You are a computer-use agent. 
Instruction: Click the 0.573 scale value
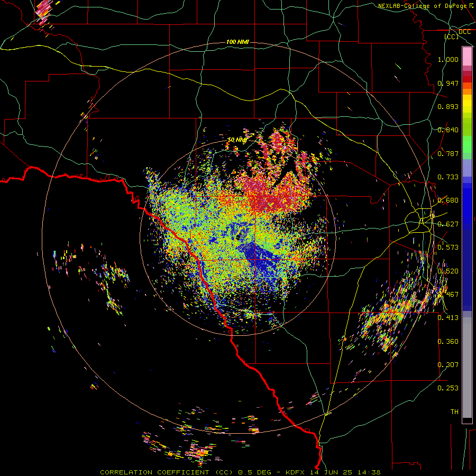(x=448, y=248)
